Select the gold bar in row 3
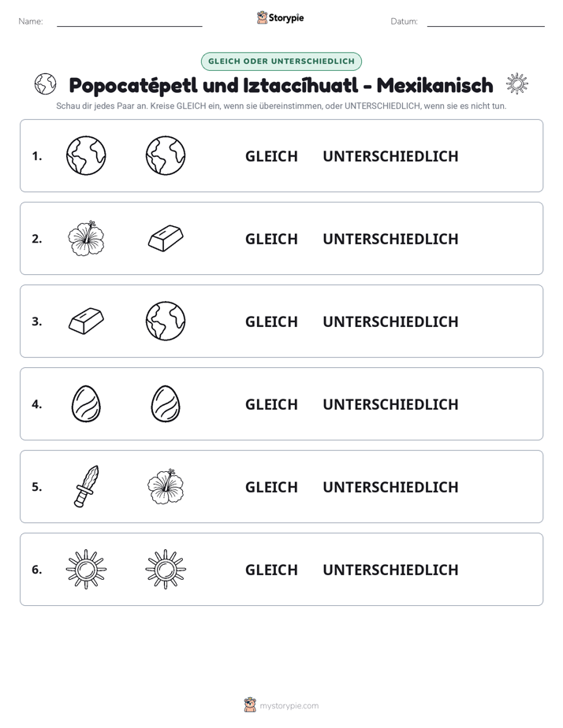Viewport: 563px width, 728px height. pyautogui.click(x=86, y=321)
